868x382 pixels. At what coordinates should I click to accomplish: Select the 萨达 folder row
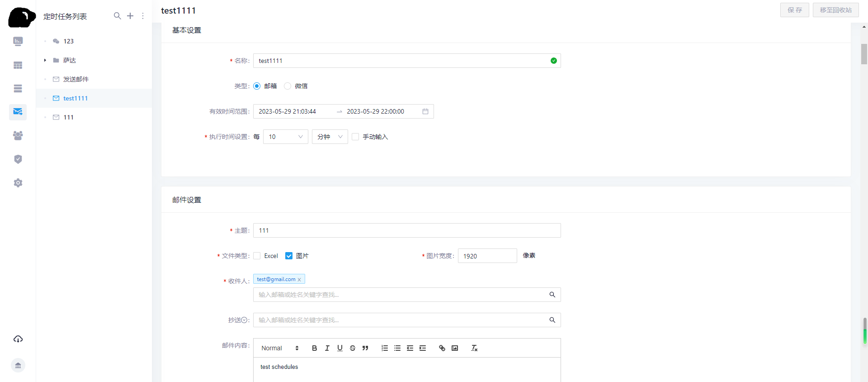coord(94,60)
